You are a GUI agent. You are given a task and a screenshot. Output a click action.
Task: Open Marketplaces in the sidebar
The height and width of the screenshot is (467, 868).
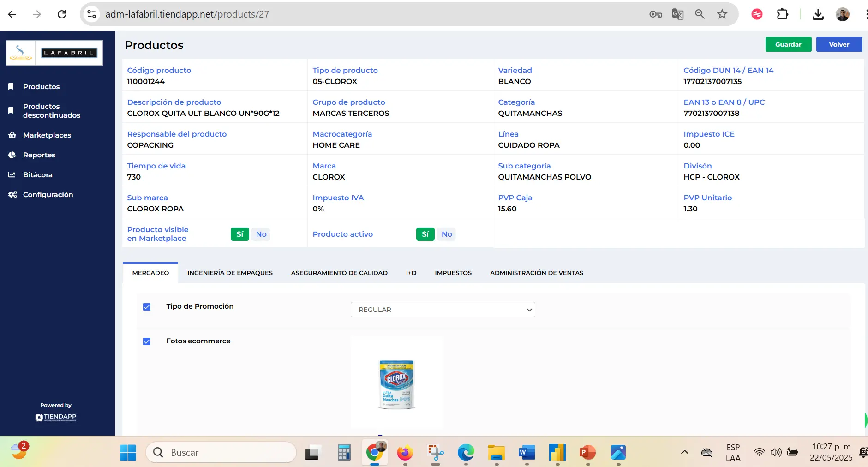tap(47, 135)
